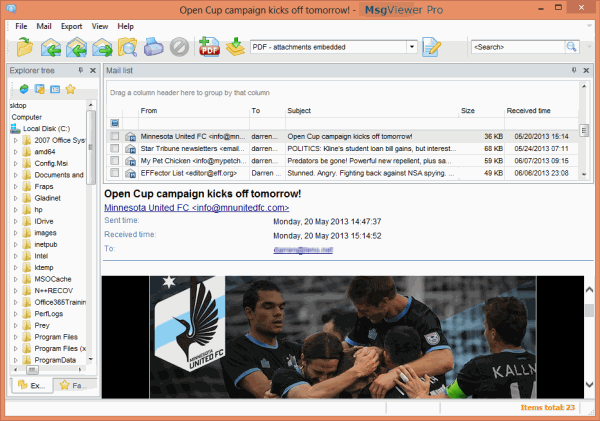Image resolution: width=600 pixels, height=421 pixels.
Task: Switch to the Explorer tab at bottom
Action: click(32, 385)
